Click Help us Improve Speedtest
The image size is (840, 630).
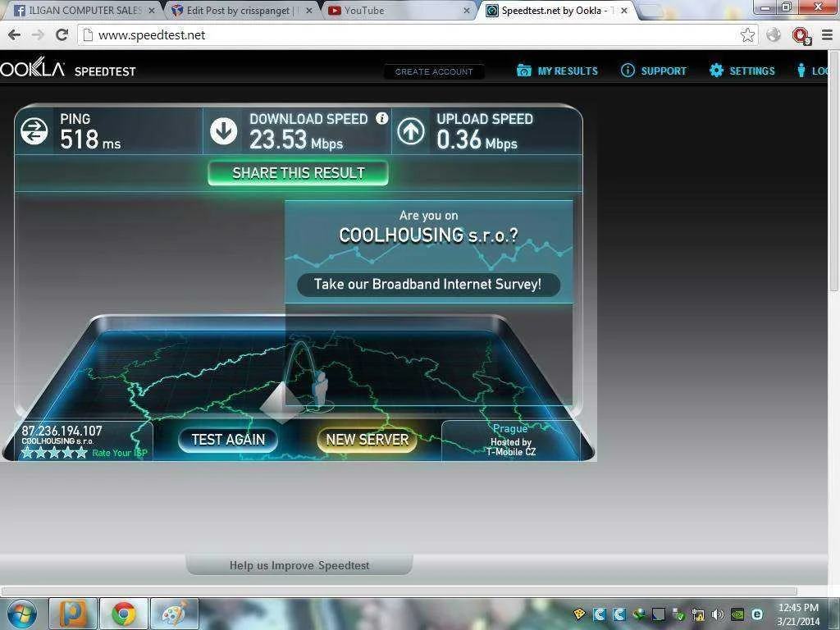pyautogui.click(x=299, y=566)
